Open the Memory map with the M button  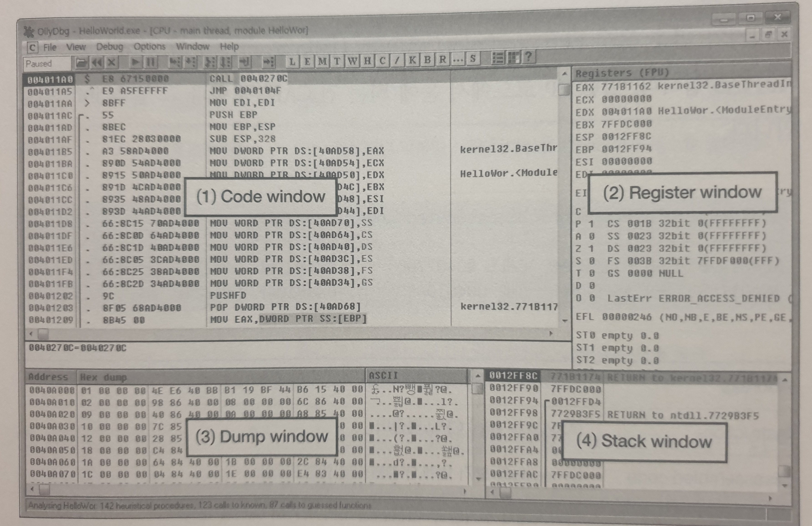pyautogui.click(x=322, y=61)
